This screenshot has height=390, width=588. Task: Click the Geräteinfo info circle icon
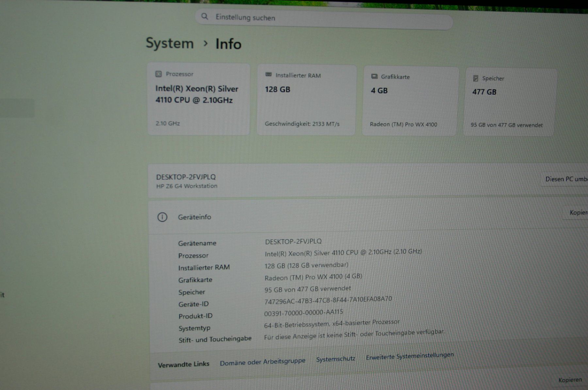(162, 217)
